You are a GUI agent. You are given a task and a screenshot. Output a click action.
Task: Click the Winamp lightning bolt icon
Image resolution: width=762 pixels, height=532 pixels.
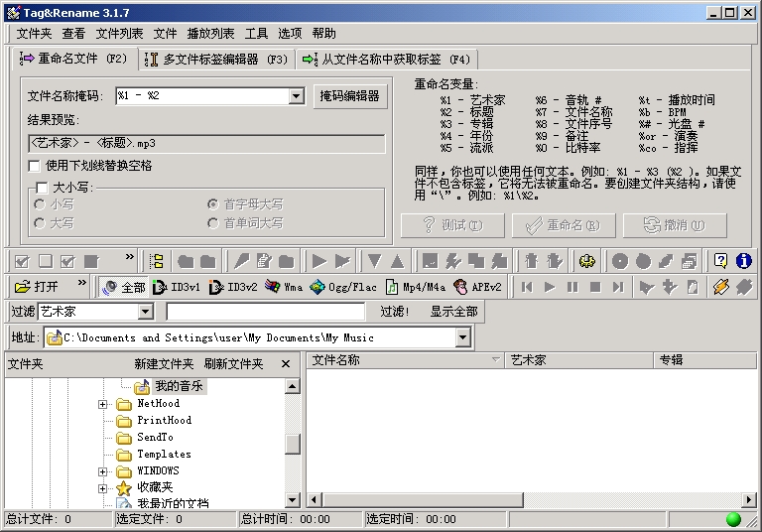coord(720,287)
